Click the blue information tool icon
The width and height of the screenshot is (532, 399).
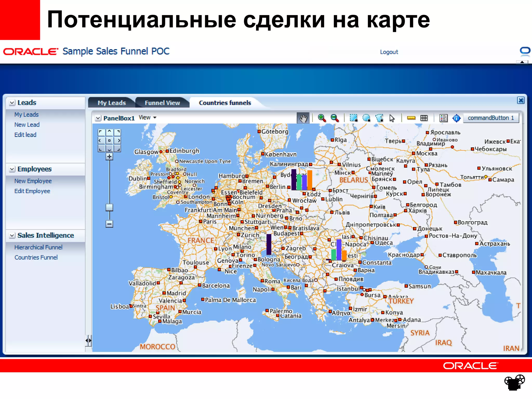(456, 118)
